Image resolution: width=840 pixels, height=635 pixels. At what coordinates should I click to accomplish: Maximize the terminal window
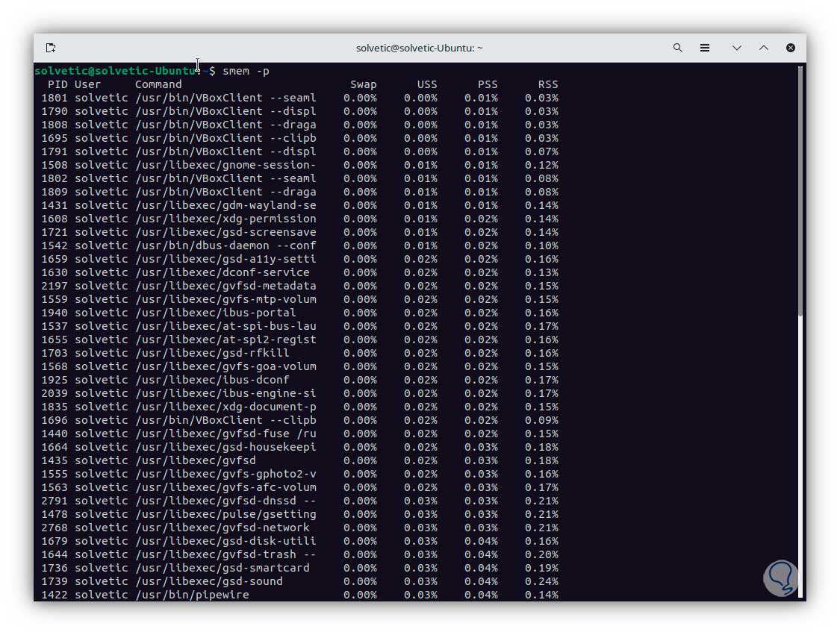763,48
